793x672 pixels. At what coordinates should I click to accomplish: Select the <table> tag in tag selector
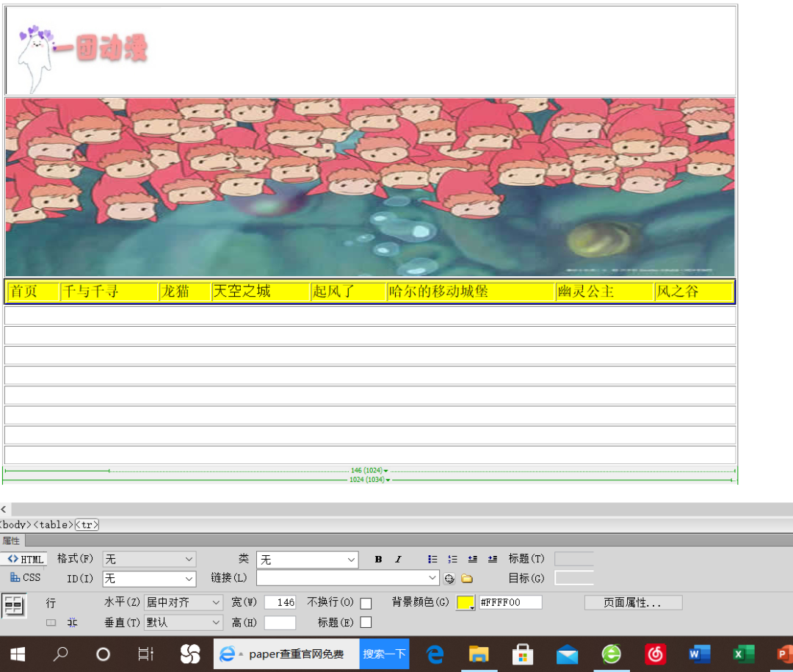click(x=53, y=524)
